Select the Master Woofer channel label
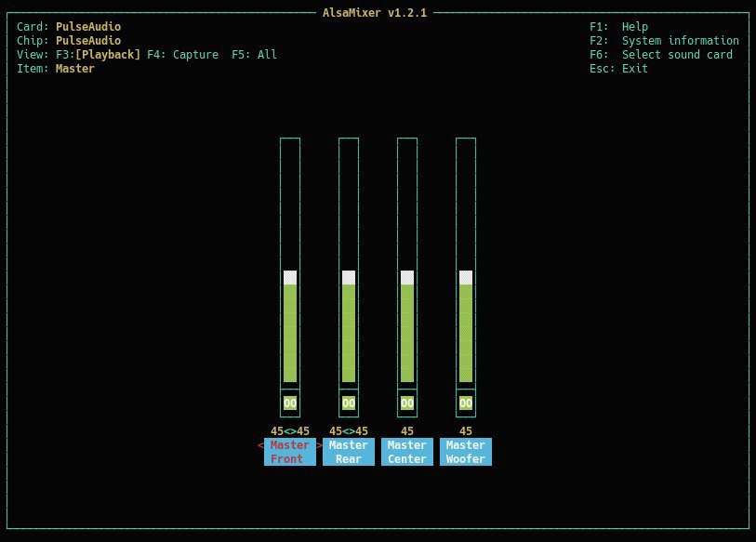Viewport: 756px width, 542px height. click(x=466, y=452)
